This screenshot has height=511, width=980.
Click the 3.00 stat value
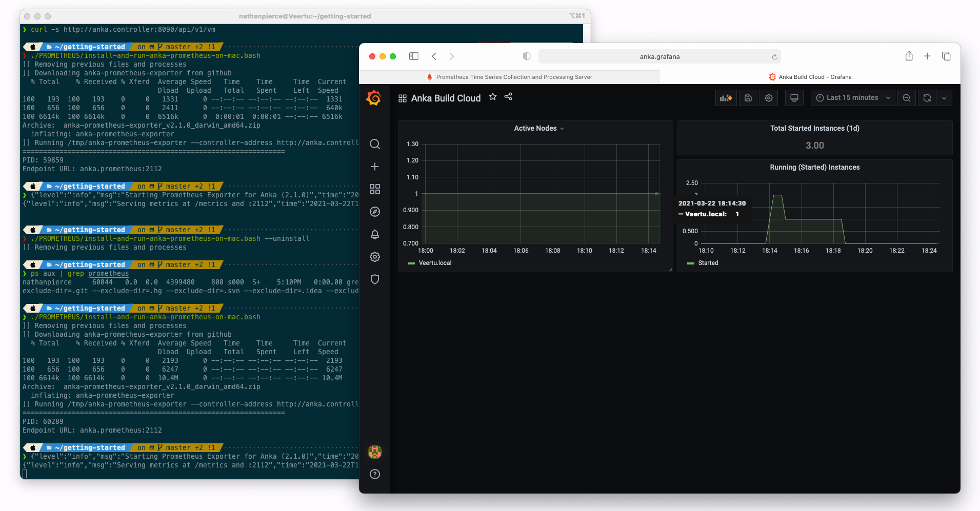(815, 146)
